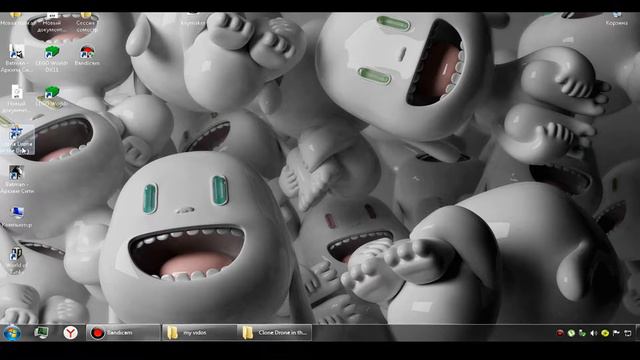The height and width of the screenshot is (360, 640).
Task: Select the LEGO Worlds DX11 shortcut
Action: (x=52, y=58)
